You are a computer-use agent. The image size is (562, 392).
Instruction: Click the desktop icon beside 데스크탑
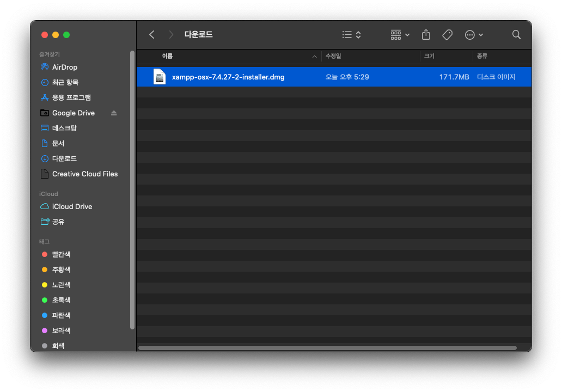coord(45,128)
